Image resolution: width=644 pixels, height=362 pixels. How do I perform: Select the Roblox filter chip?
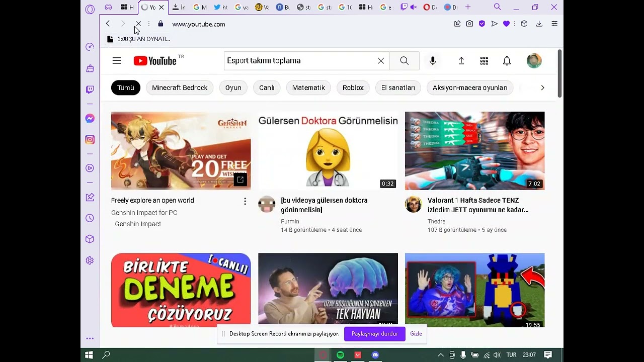pyautogui.click(x=353, y=87)
